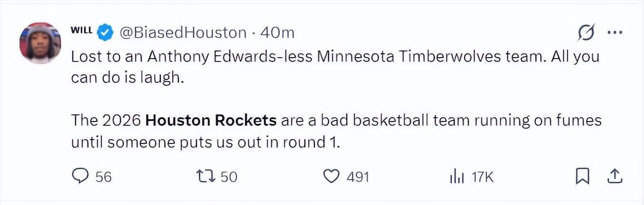Open view analytics bar chart icon
644x205 pixels.
pyautogui.click(x=456, y=177)
